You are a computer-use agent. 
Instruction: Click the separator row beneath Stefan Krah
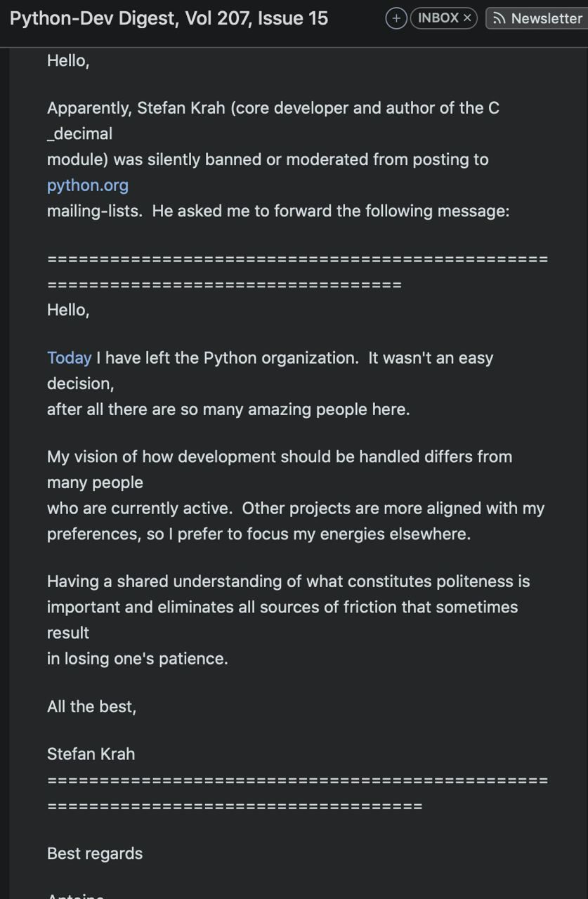tap(297, 780)
